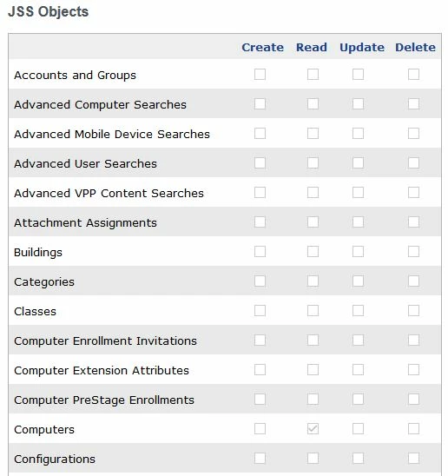The height and width of the screenshot is (476, 448).
Task: Enable Delete for Configurations
Action: (413, 458)
